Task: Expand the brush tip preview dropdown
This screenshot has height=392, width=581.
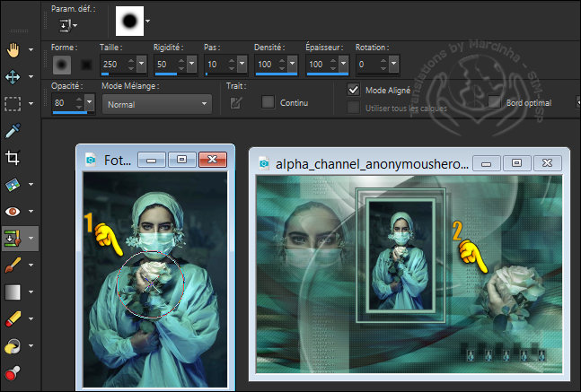Action: (148, 20)
